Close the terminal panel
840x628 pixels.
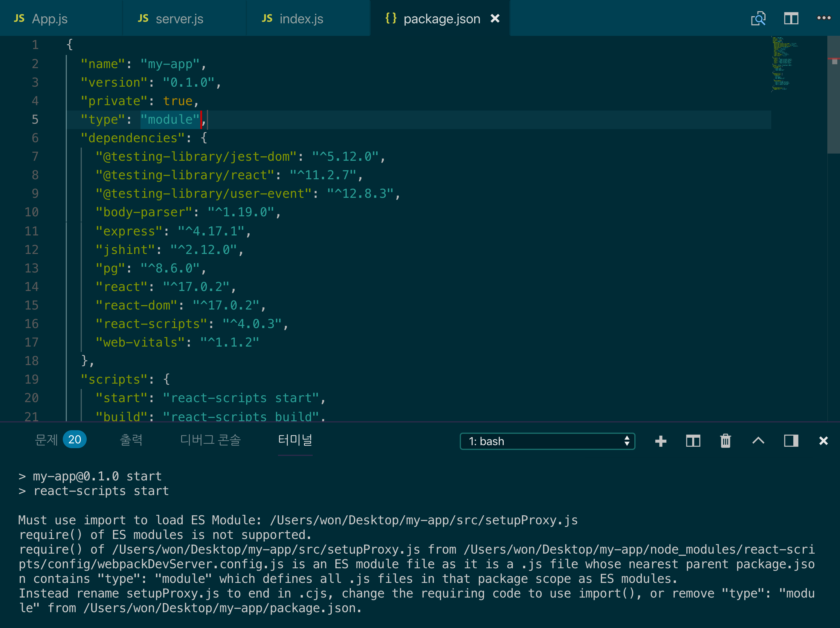823,441
